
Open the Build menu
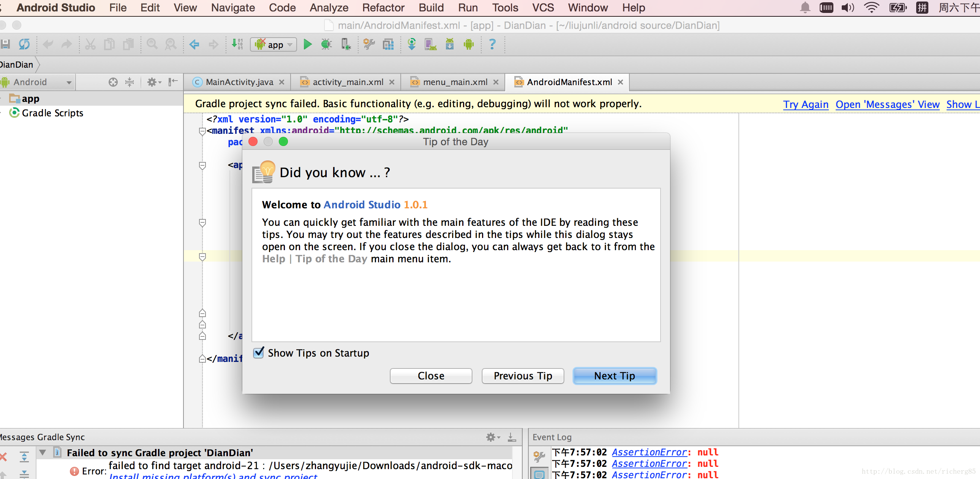click(x=431, y=8)
